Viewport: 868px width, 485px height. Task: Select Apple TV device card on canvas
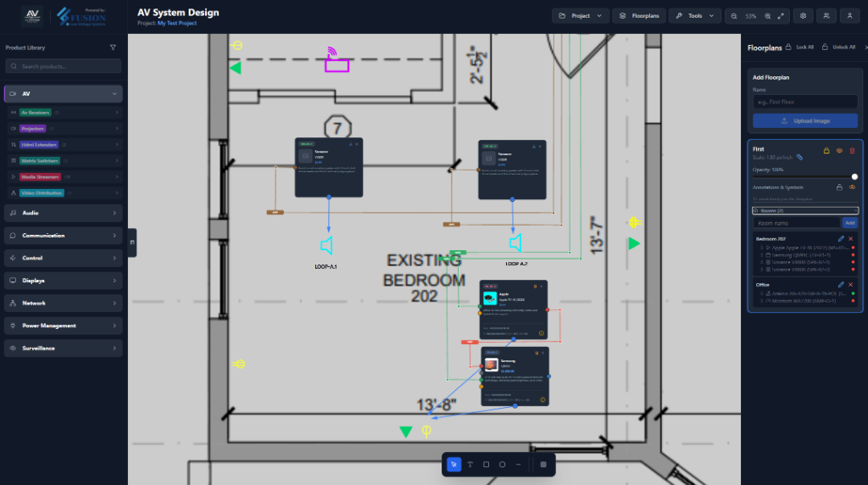click(x=513, y=309)
